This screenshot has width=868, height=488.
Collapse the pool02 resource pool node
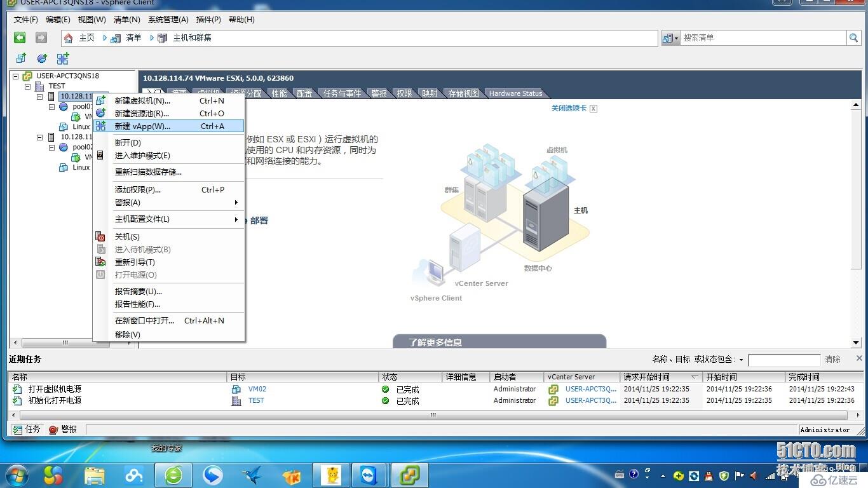pos(52,147)
